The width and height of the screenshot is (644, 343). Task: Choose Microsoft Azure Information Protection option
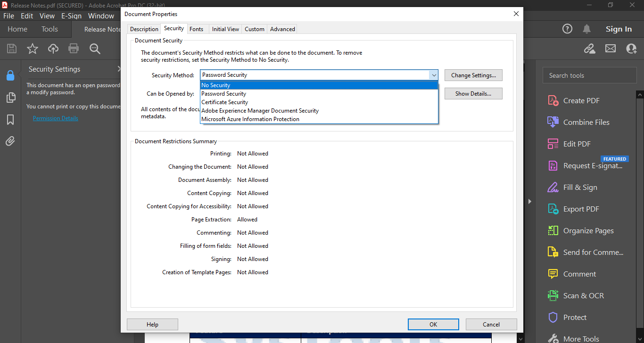pos(319,119)
